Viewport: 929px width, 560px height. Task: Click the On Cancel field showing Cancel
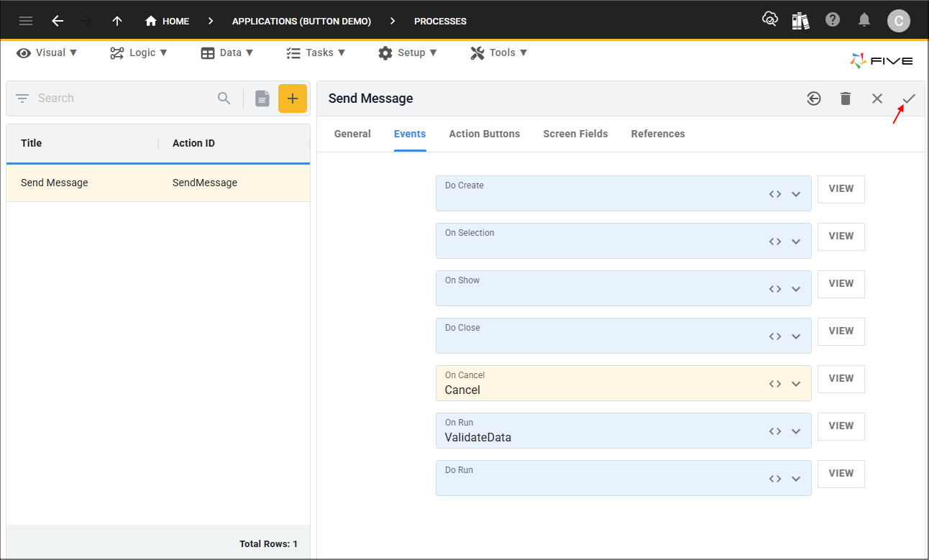pyautogui.click(x=623, y=383)
